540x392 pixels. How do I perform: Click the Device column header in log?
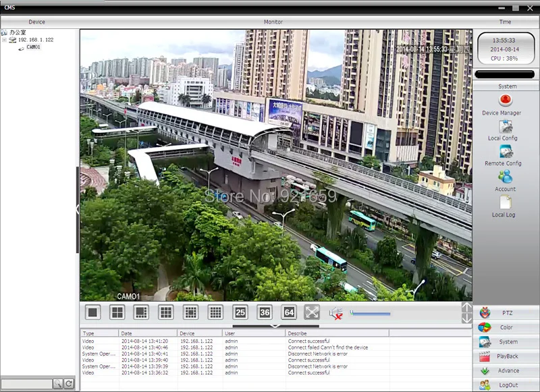(x=200, y=333)
